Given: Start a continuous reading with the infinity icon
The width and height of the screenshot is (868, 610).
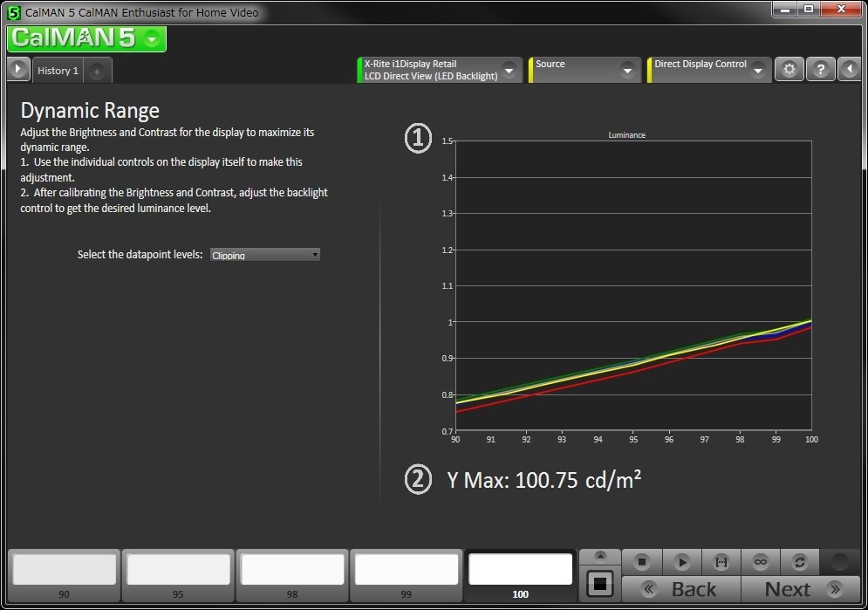Looking at the screenshot, I should coord(761,562).
